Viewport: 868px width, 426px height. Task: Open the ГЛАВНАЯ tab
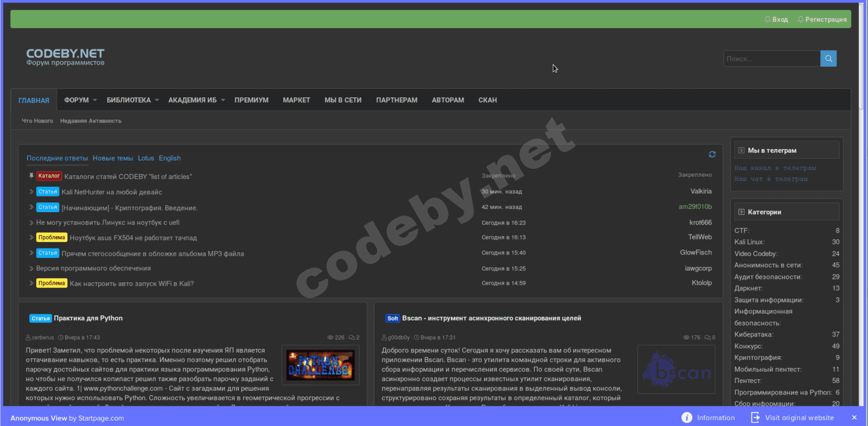[x=34, y=100]
